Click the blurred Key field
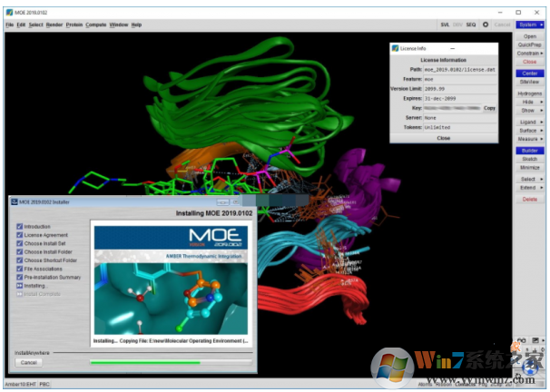Image resolution: width=550 pixels, height=392 pixels. [453, 108]
